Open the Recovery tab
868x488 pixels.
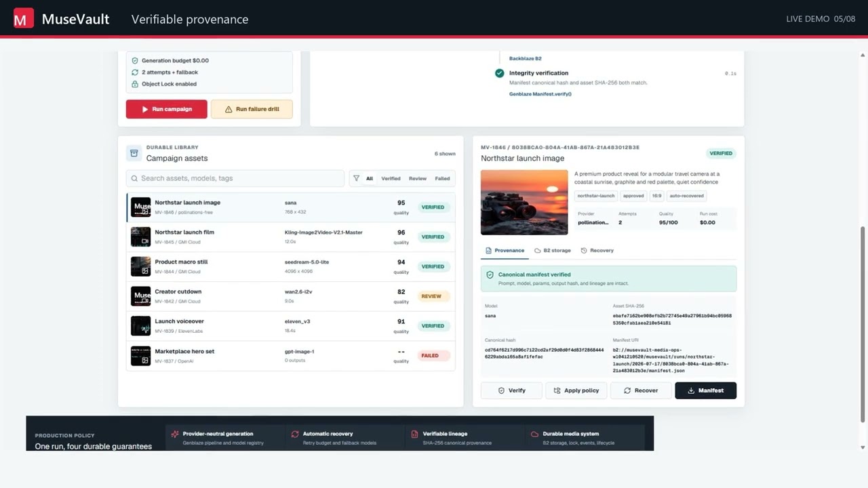[597, 250]
